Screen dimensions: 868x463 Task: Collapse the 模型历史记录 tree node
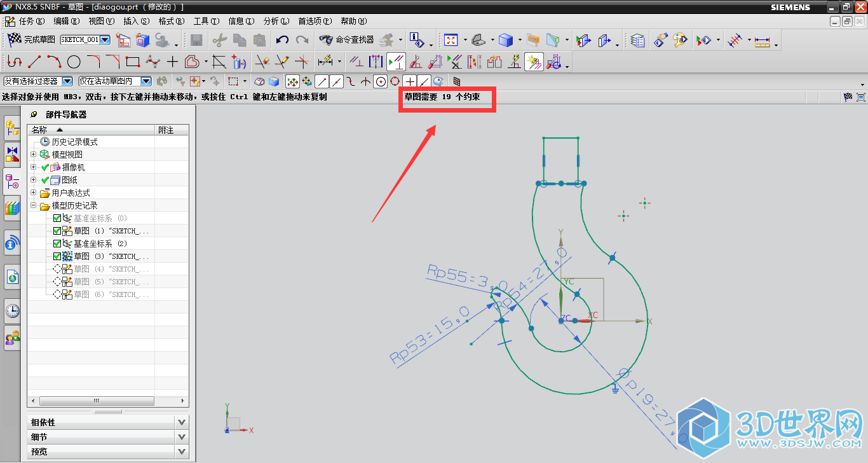click(34, 205)
